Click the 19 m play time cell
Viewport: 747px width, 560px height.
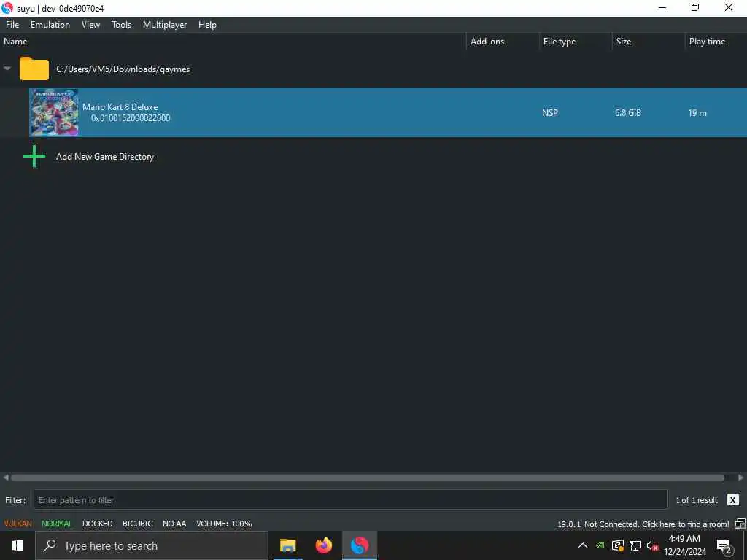(x=697, y=113)
